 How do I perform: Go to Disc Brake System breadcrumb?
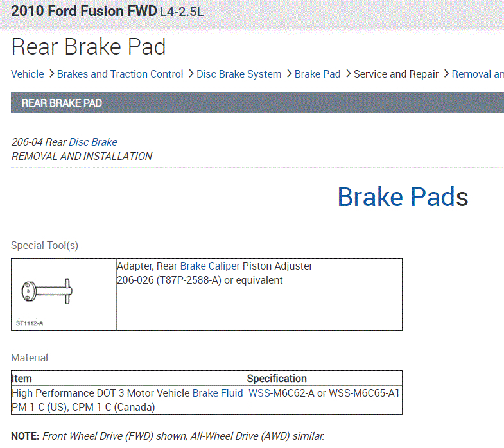click(x=239, y=74)
